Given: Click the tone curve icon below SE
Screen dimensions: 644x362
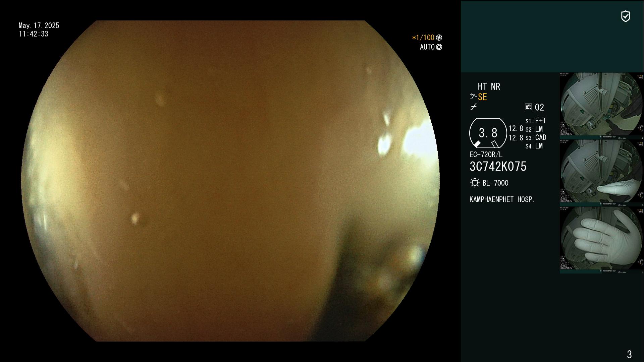Looking at the screenshot, I should coord(474,107).
